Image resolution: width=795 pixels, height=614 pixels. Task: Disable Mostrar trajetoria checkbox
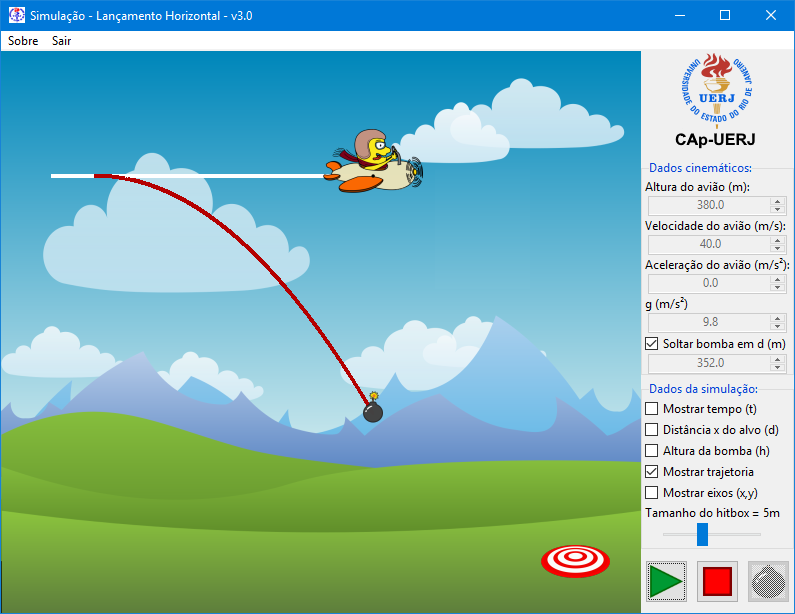click(652, 472)
